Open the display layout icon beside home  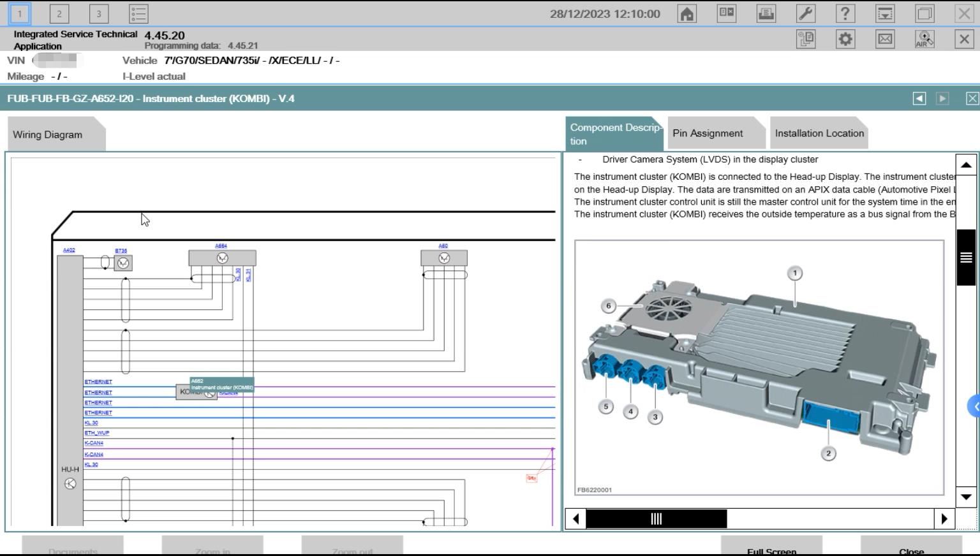click(x=727, y=13)
